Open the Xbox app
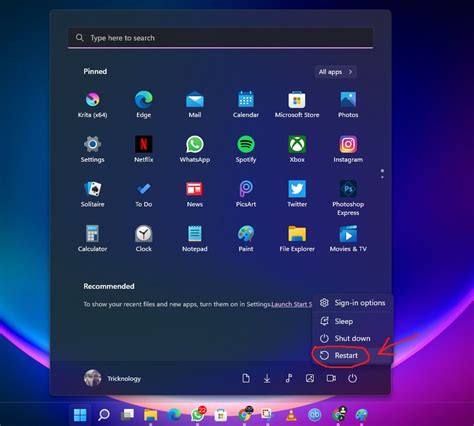The image size is (474, 426). pos(297,149)
